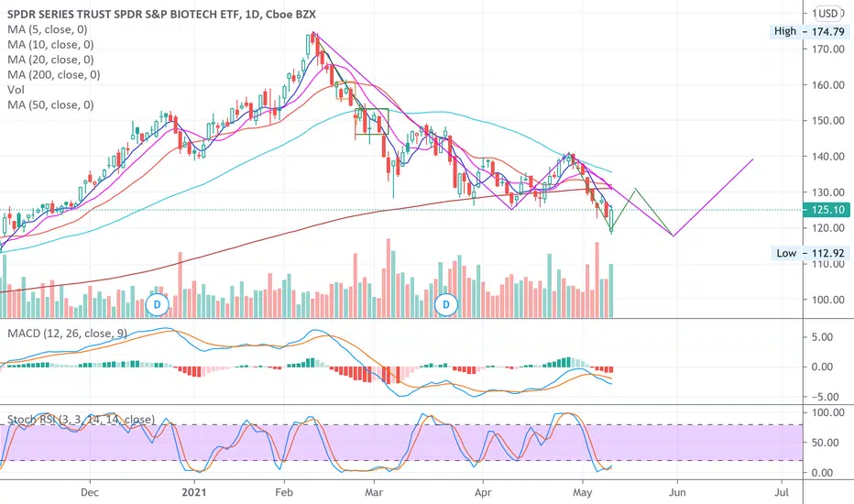The width and height of the screenshot is (854, 504).
Task: Select the MA (200, close, 0) indicator legend
Action: [54, 74]
